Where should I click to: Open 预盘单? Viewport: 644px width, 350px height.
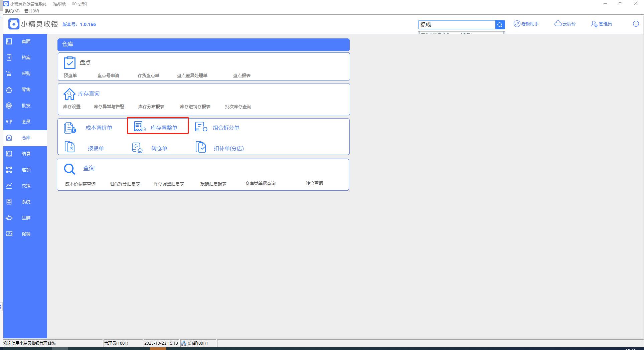tap(70, 75)
